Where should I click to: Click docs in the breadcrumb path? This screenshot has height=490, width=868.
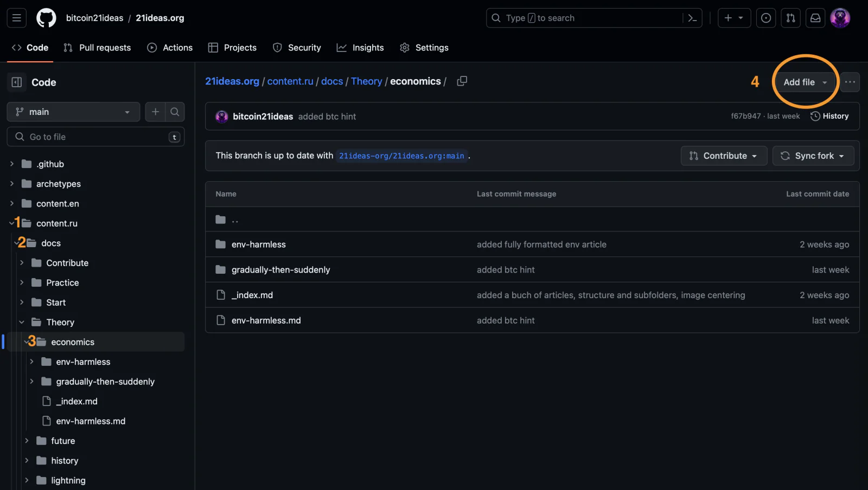tap(332, 81)
